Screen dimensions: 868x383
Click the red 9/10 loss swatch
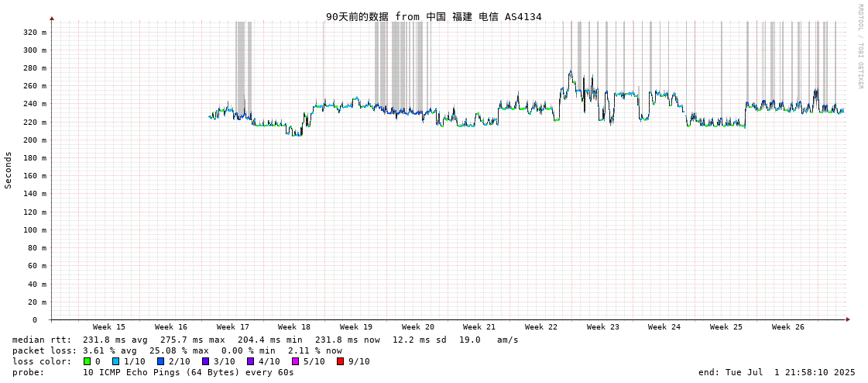click(341, 361)
